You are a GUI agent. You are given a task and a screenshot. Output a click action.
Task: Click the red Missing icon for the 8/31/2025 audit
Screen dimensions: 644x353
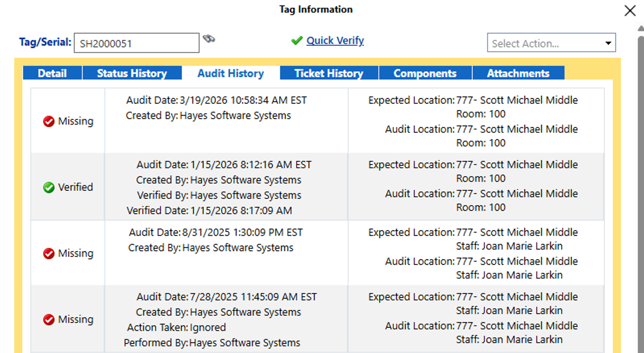[x=49, y=253]
